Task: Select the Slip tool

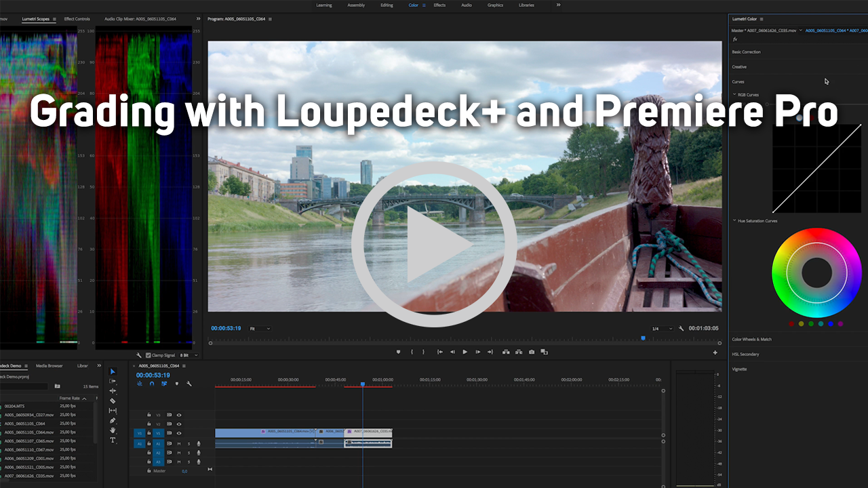Action: pyautogui.click(x=113, y=411)
